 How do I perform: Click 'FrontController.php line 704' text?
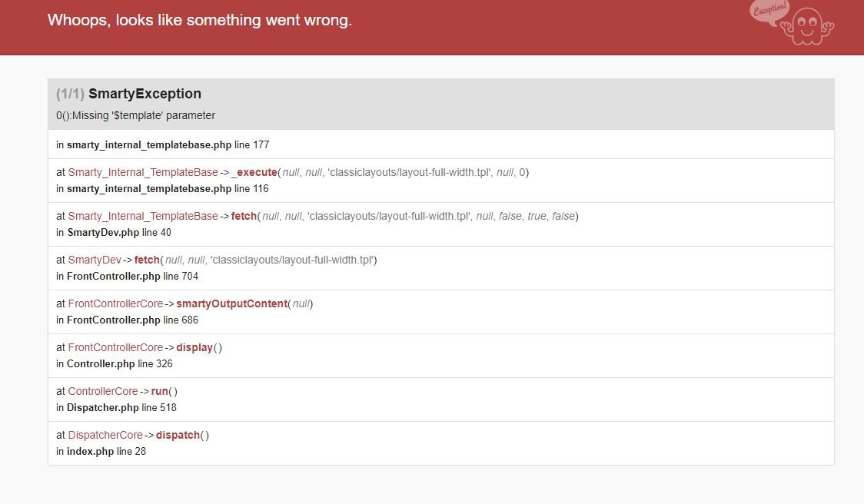click(x=132, y=277)
